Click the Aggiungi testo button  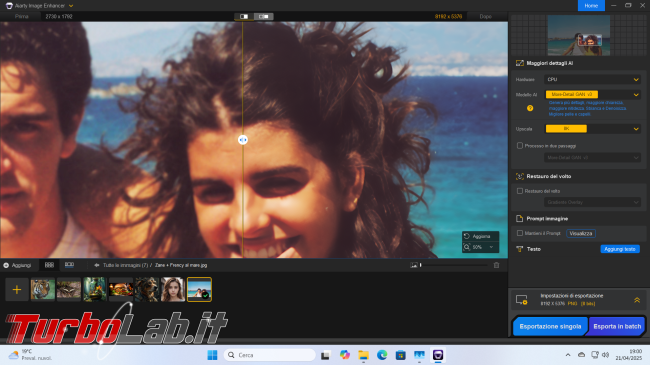coord(620,249)
